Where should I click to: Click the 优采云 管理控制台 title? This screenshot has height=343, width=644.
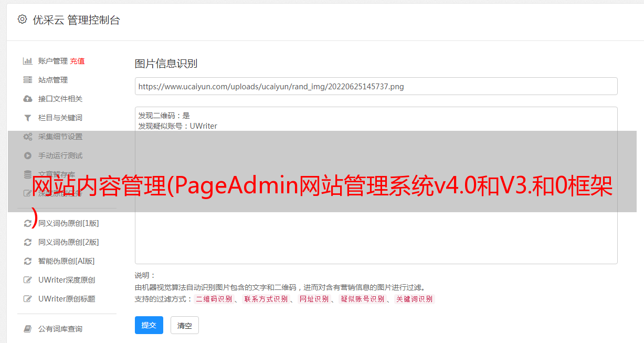coord(77,20)
